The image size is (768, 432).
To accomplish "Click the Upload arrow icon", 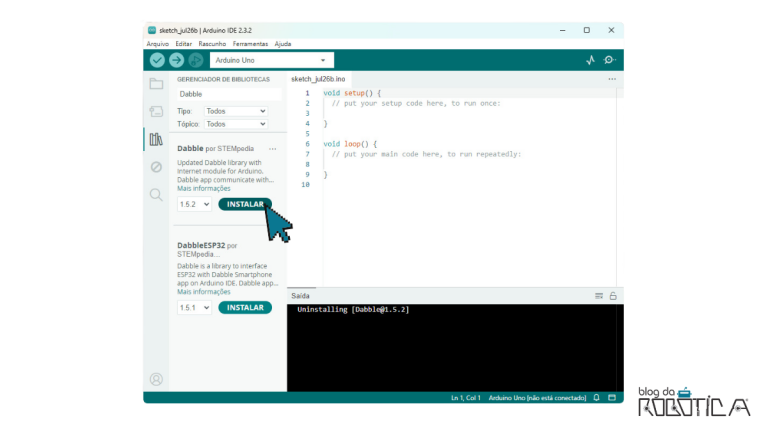I will point(176,60).
